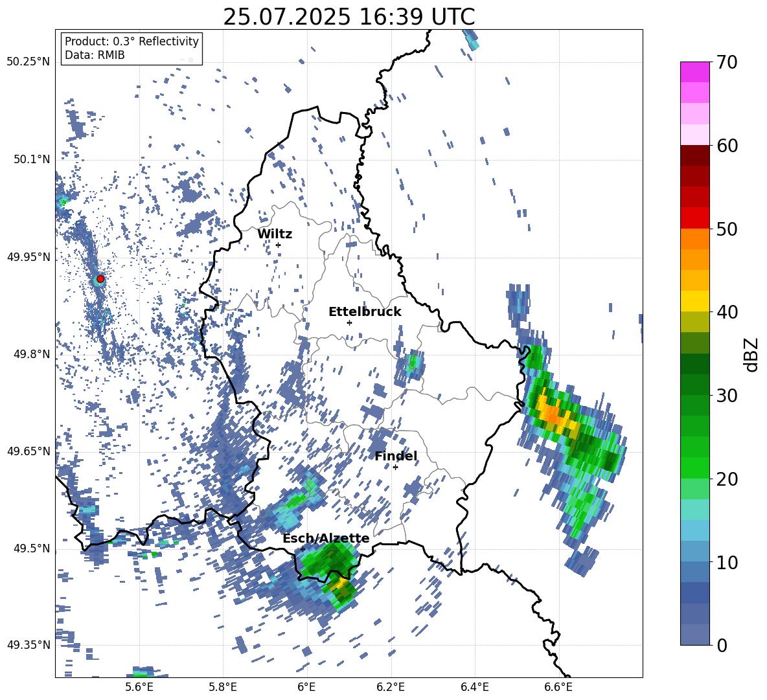Click the 6.6°E longitude label
The image size is (767, 700).
point(558,688)
